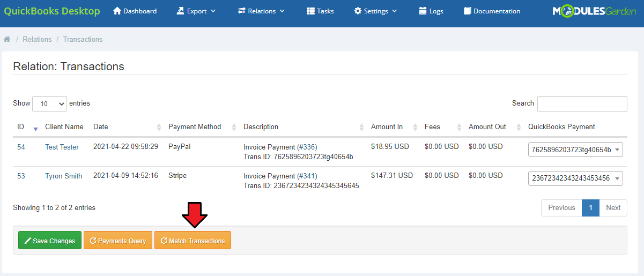Sort by Amount In column arrows
The image size is (644, 276).
pos(415,127)
